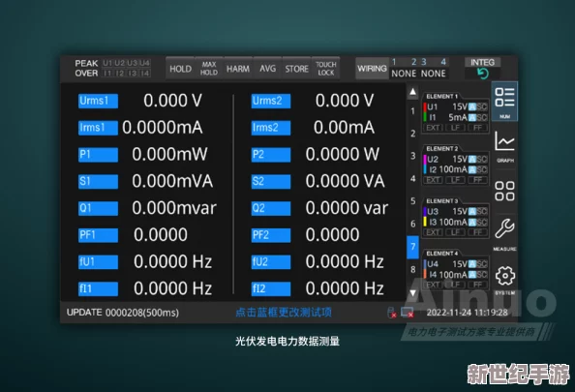
Task: Change the fI2 measurement item
Action: click(x=271, y=289)
